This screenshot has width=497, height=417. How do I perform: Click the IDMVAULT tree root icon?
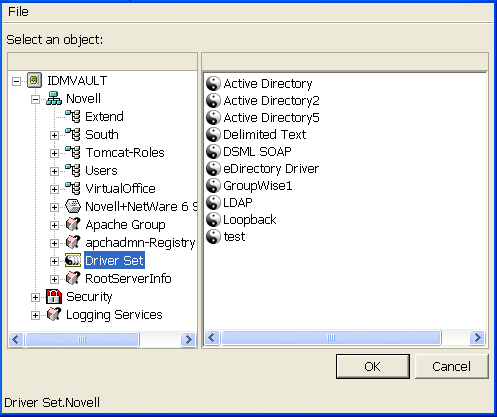click(34, 80)
